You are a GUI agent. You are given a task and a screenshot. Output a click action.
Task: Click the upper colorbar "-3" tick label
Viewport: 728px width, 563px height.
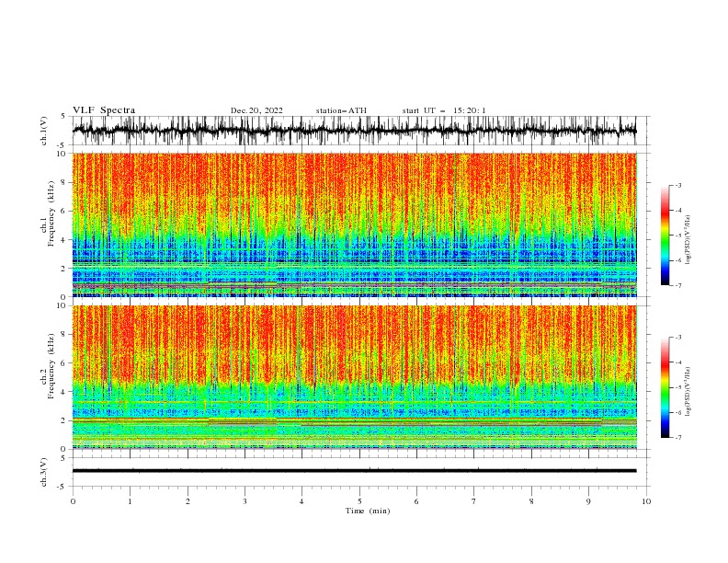678,185
